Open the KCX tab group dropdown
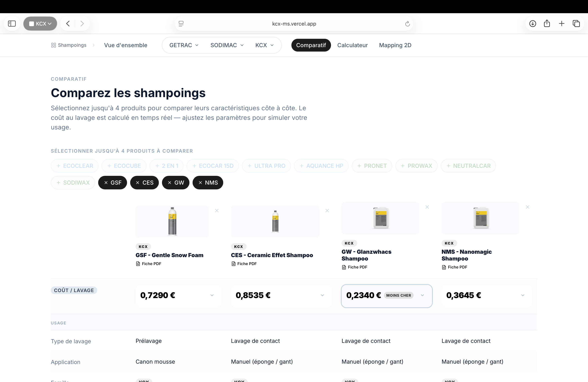588x382 pixels. (40, 24)
